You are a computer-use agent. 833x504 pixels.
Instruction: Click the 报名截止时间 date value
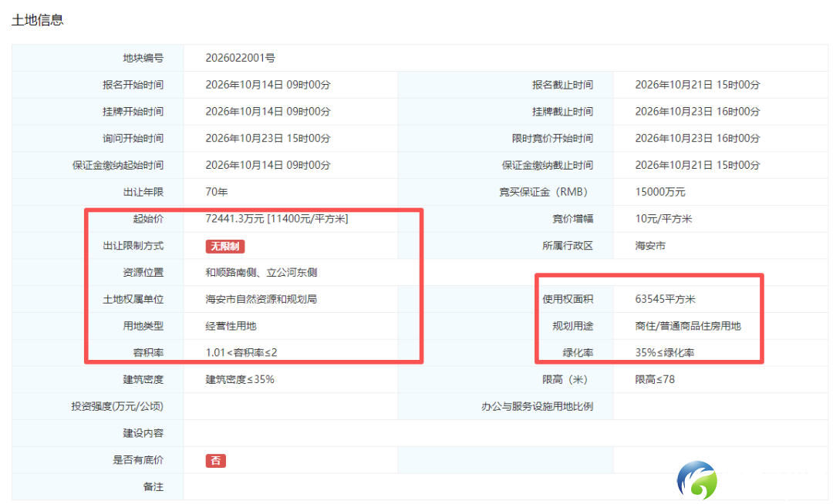click(697, 85)
